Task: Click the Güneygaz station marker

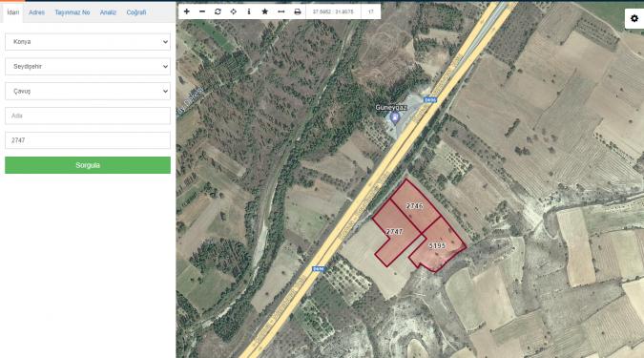Action: [x=395, y=118]
